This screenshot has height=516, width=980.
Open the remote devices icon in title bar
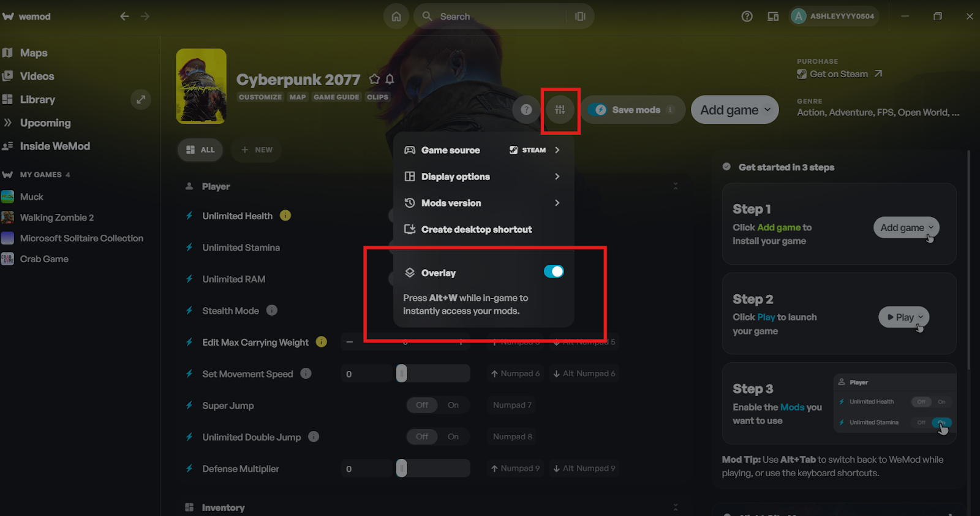pyautogui.click(x=773, y=17)
